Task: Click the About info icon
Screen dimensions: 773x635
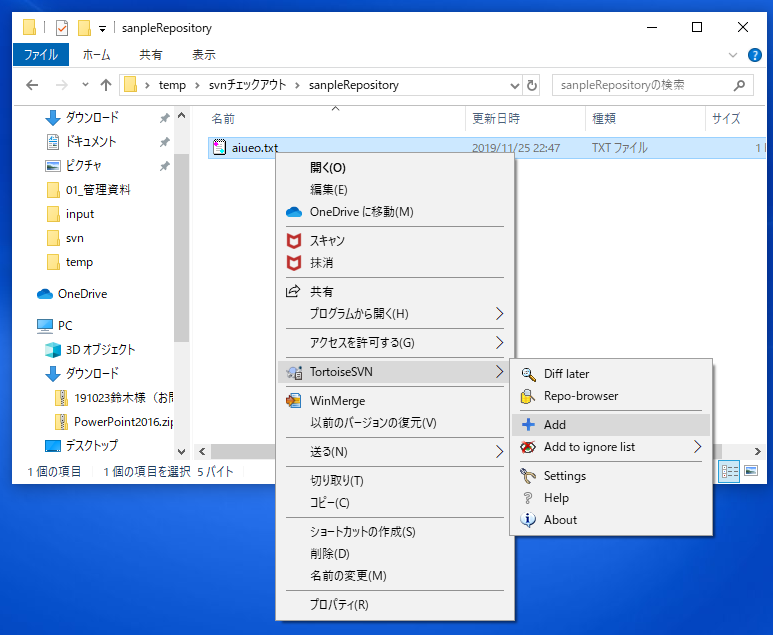Action: (x=528, y=520)
